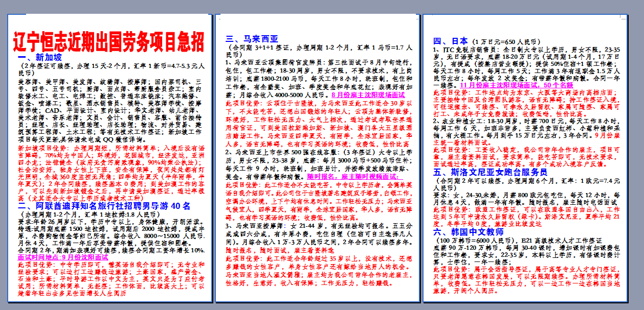Click the heading 四、日本
The image size is (644, 310).
451,41
